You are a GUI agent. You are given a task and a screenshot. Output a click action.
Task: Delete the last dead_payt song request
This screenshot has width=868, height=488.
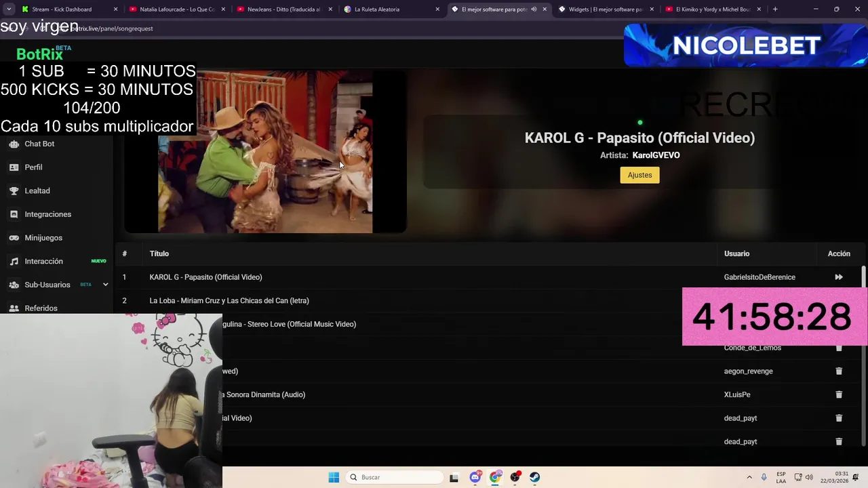point(839,442)
